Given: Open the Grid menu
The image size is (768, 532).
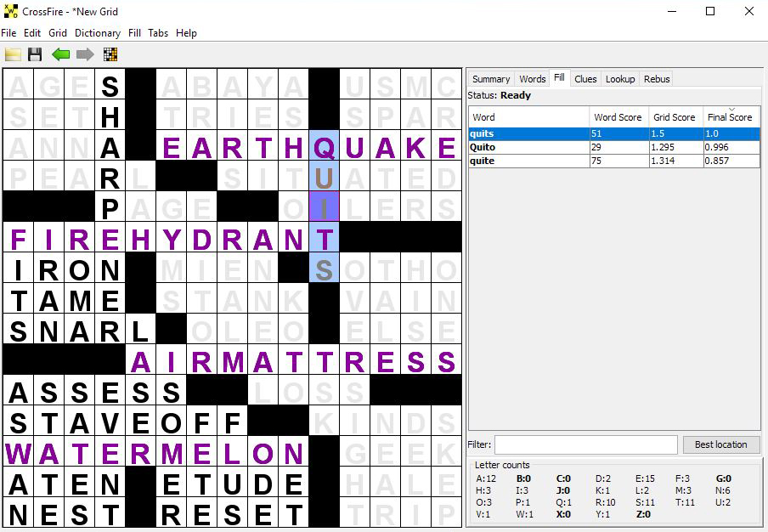Looking at the screenshot, I should click(x=58, y=33).
